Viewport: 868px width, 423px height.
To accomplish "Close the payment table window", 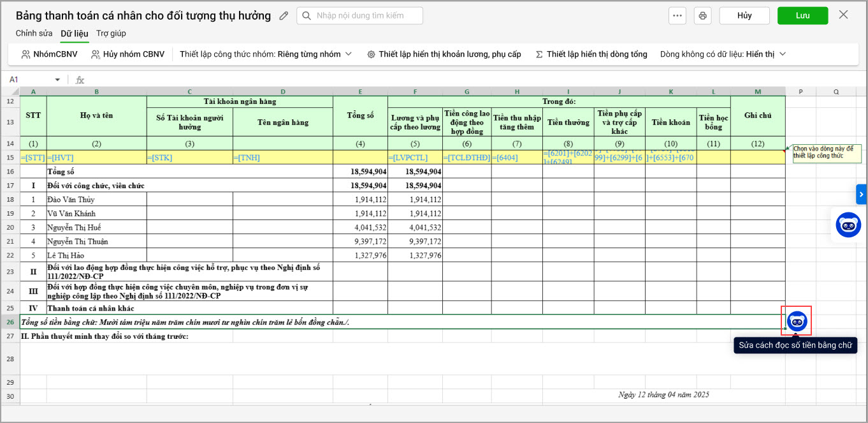I will pos(843,15).
